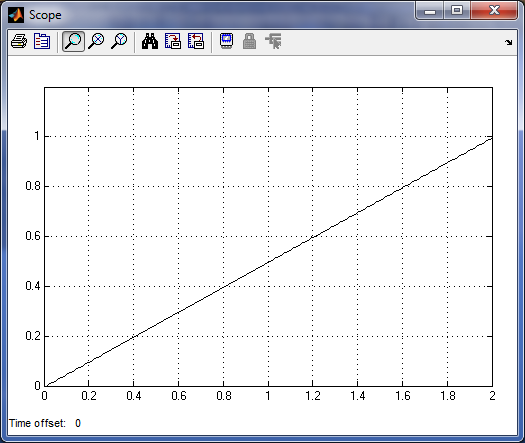The height and width of the screenshot is (443, 525).
Task: Click the Lock axes selection padlock icon
Action: [249, 42]
